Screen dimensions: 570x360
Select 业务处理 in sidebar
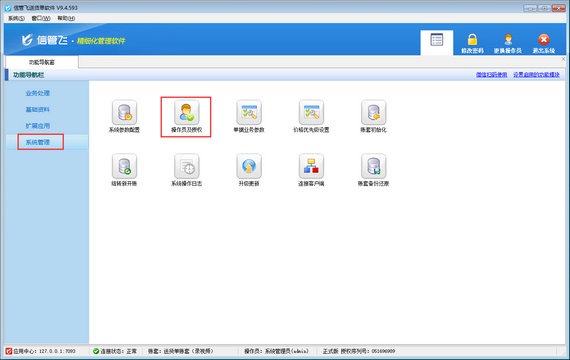[x=38, y=93]
